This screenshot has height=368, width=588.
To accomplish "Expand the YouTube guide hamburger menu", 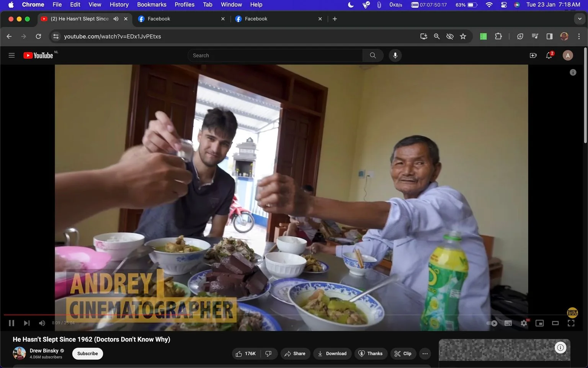I will coord(11,56).
